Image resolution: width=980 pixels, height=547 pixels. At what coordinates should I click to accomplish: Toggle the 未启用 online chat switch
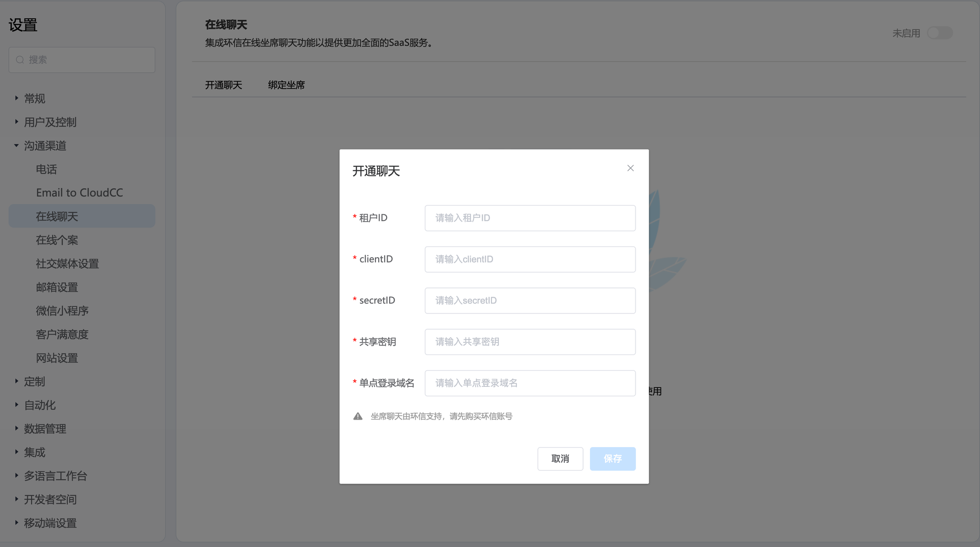(x=939, y=33)
